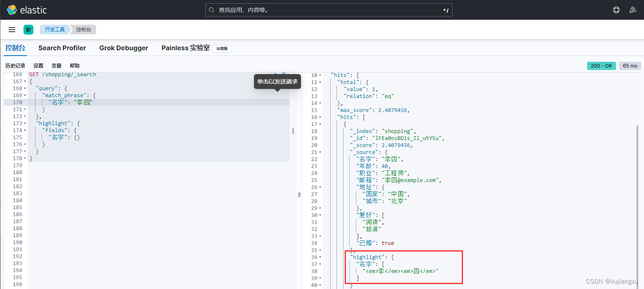Focus the global search field
644x289 pixels.
click(329, 10)
